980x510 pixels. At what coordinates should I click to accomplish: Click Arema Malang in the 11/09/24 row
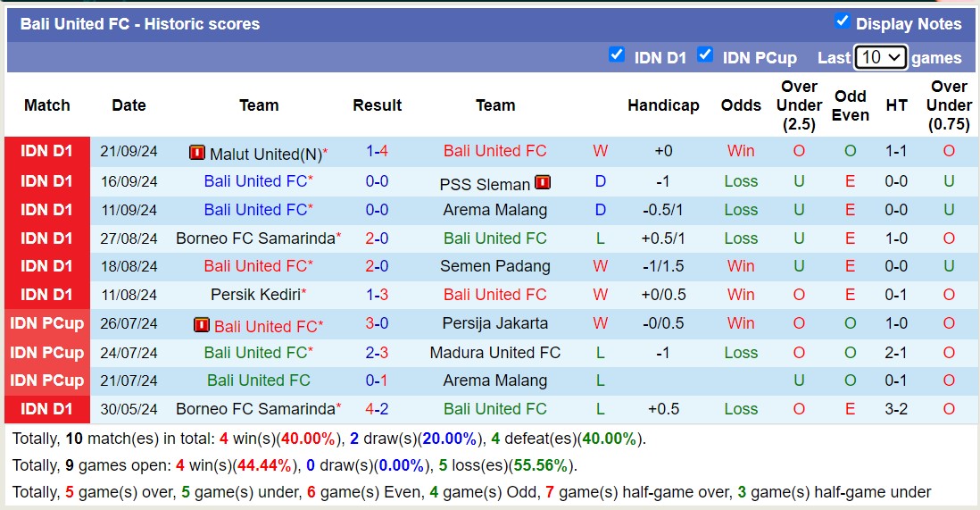coord(494,210)
